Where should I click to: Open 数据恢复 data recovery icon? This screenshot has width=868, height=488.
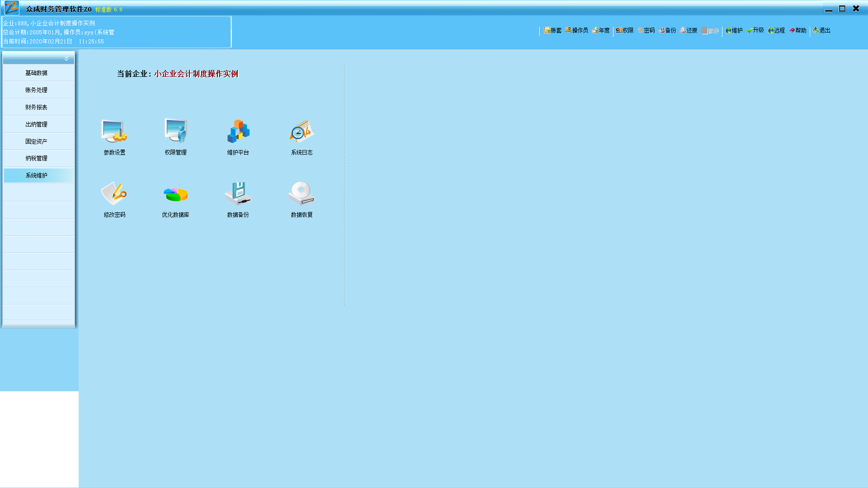pyautogui.click(x=302, y=200)
